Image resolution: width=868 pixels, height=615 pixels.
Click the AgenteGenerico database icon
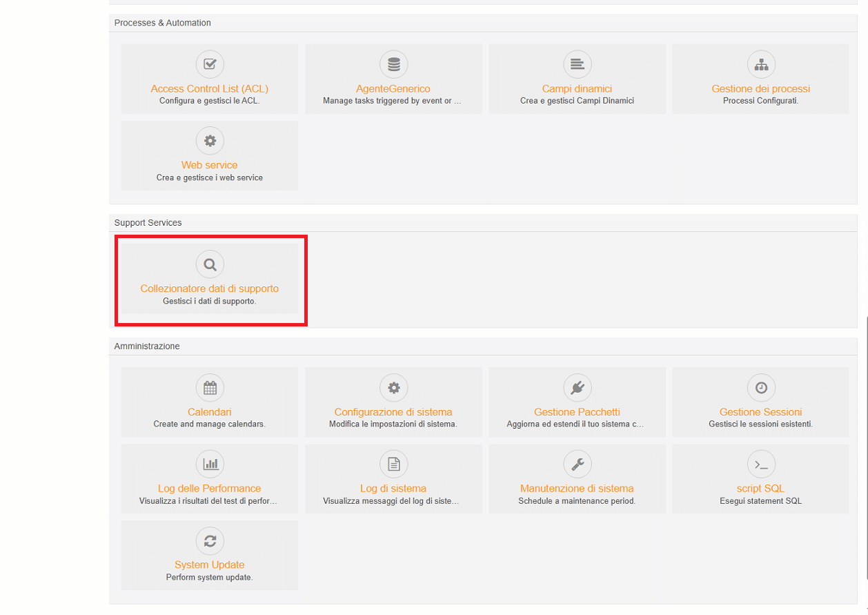(x=393, y=64)
